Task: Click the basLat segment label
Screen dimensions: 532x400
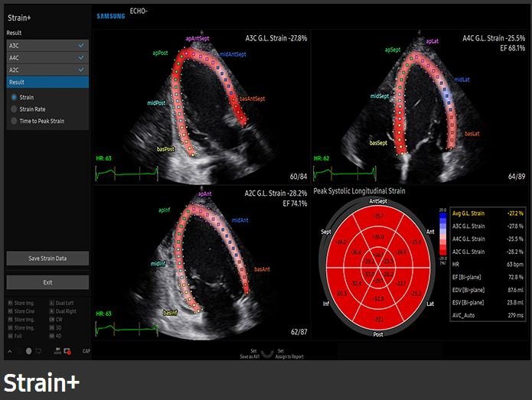Action: [472, 134]
